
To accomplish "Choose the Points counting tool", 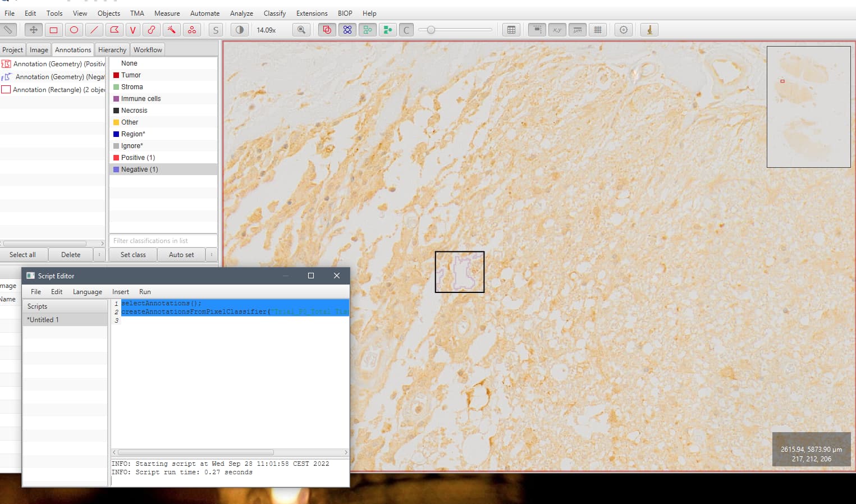I will (192, 30).
